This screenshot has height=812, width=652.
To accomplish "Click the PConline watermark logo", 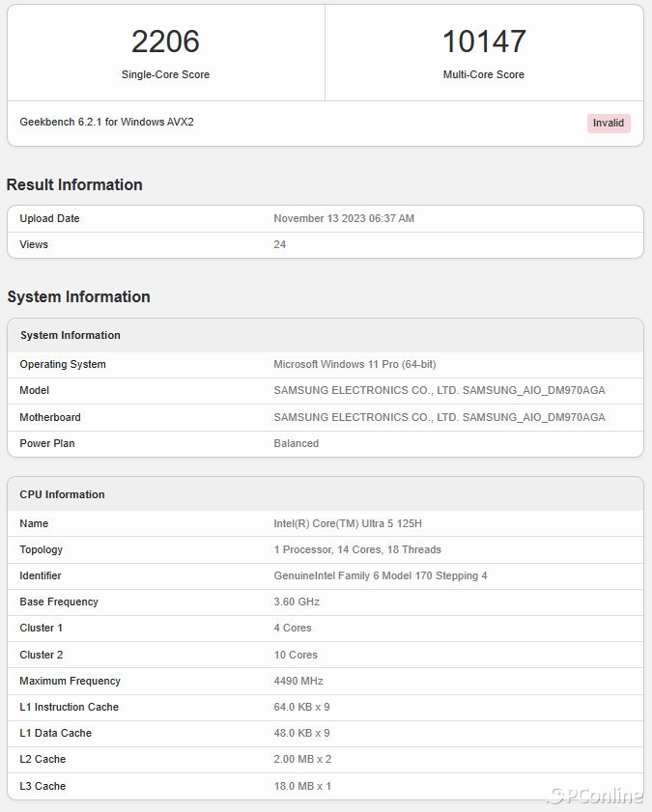I will (596, 796).
